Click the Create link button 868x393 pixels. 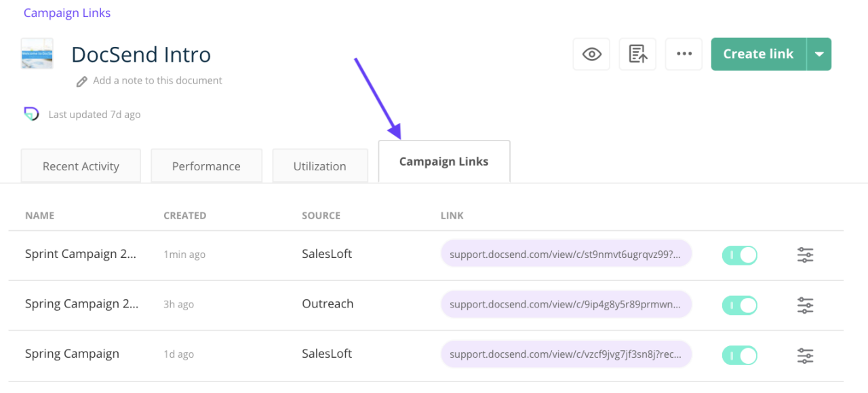coord(758,54)
